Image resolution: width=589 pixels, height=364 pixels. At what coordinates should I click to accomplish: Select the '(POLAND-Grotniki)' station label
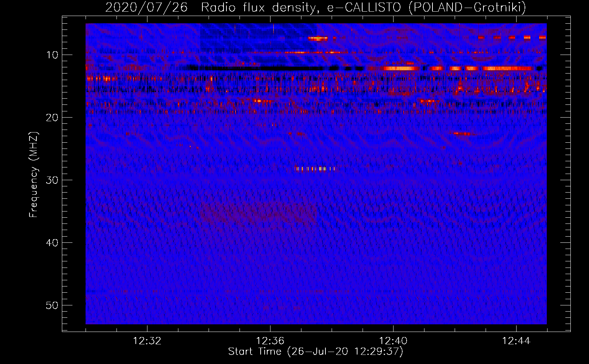(x=467, y=7)
